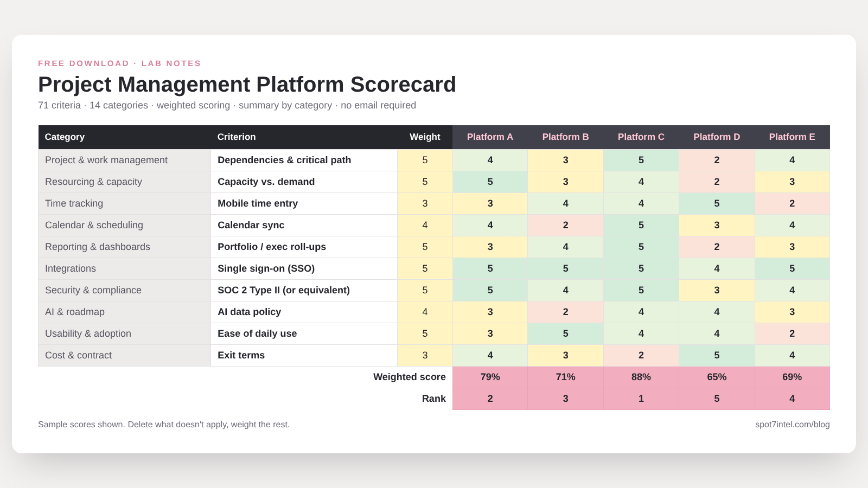Click the Time tracking category cell
This screenshot has width=868, height=488.
pyautogui.click(x=125, y=203)
